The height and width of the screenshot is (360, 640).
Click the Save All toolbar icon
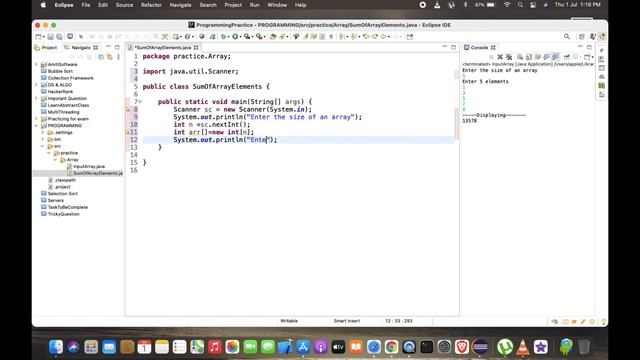(x=60, y=37)
